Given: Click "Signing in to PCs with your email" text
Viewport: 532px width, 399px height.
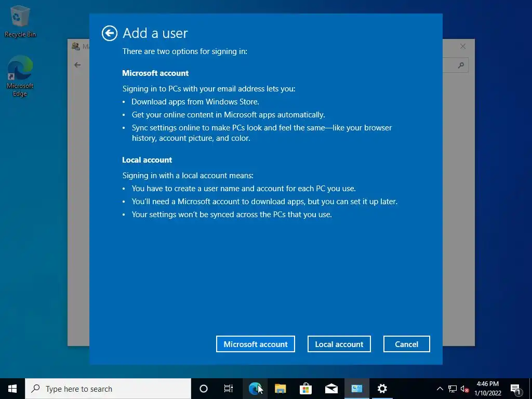Looking at the screenshot, I should click(209, 89).
